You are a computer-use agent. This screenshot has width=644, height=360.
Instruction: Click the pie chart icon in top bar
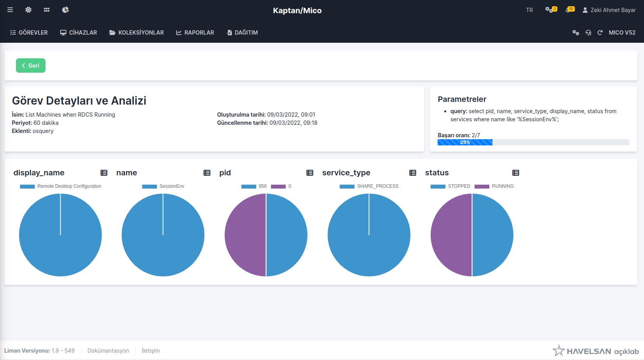click(x=65, y=10)
